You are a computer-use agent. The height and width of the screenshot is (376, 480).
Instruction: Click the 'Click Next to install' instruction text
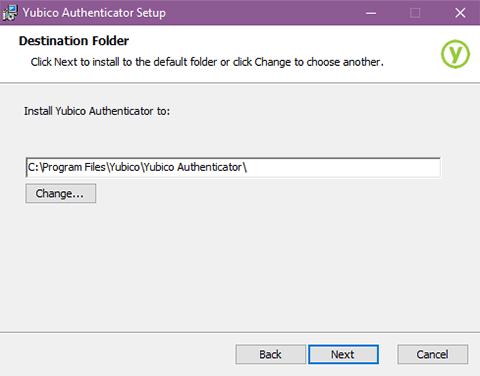point(207,62)
